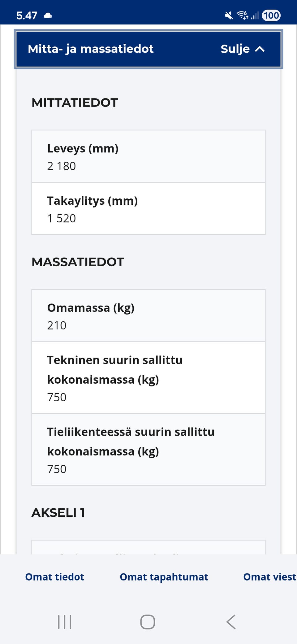Select the Leveys (mm) row
Viewport: 297px width, 644px height.
[148, 156]
